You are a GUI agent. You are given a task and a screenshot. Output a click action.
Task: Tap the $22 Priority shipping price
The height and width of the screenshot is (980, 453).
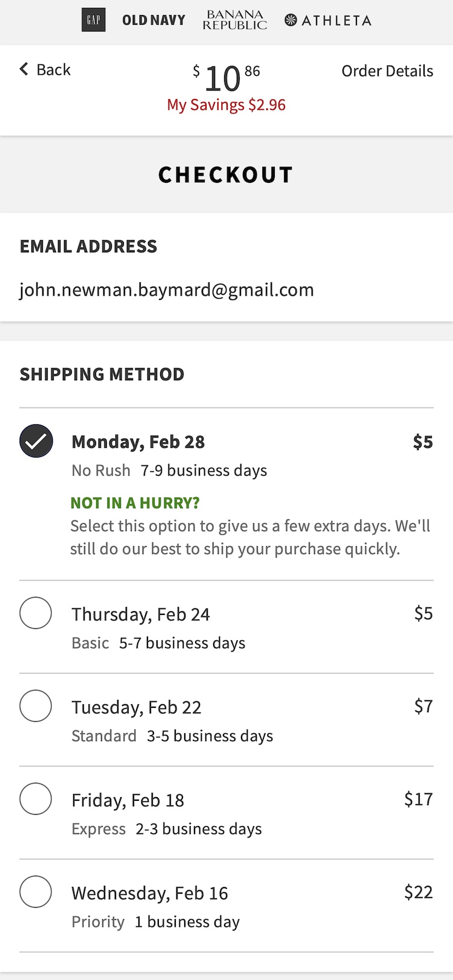point(419,892)
